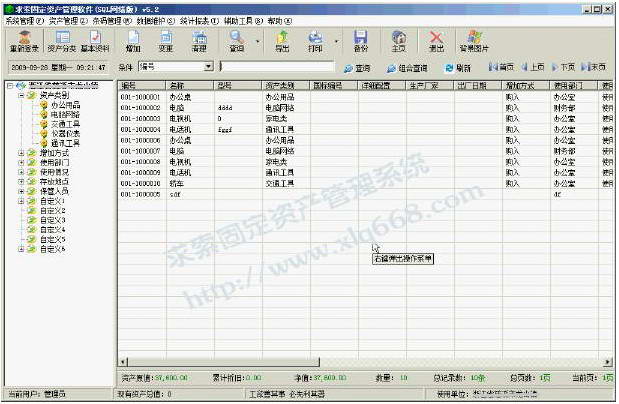Open the 统计报表 menu
The height and width of the screenshot is (404, 619).
tap(199, 21)
